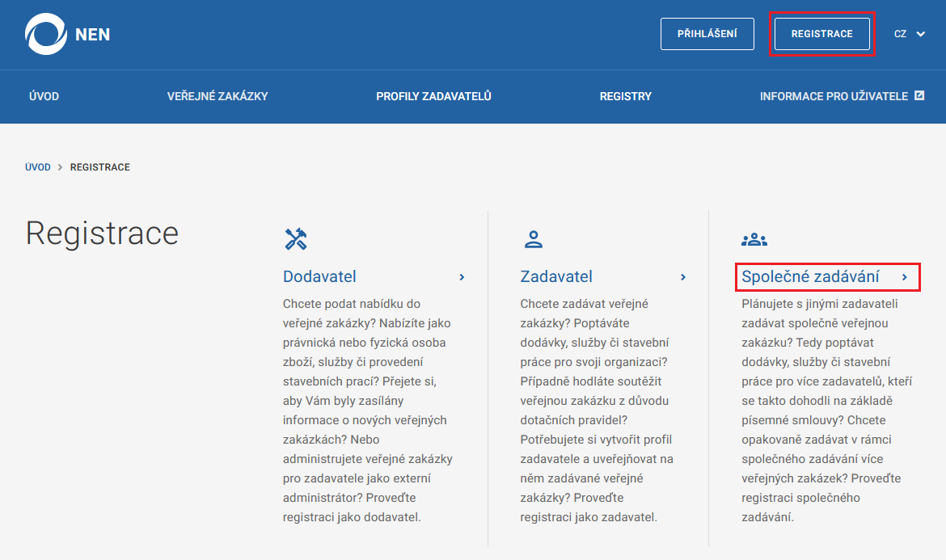Image resolution: width=946 pixels, height=560 pixels.
Task: Open the Dodavatel registration link
Action: 319,276
